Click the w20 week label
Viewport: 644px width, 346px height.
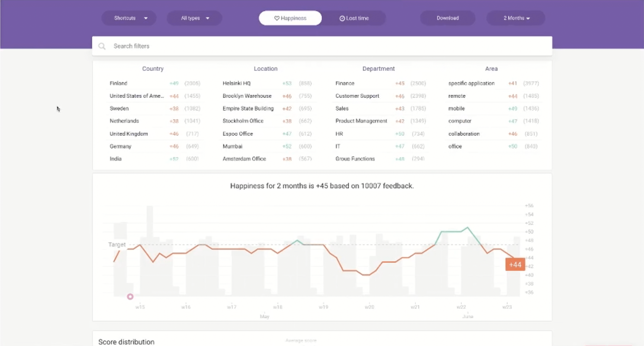tap(369, 307)
